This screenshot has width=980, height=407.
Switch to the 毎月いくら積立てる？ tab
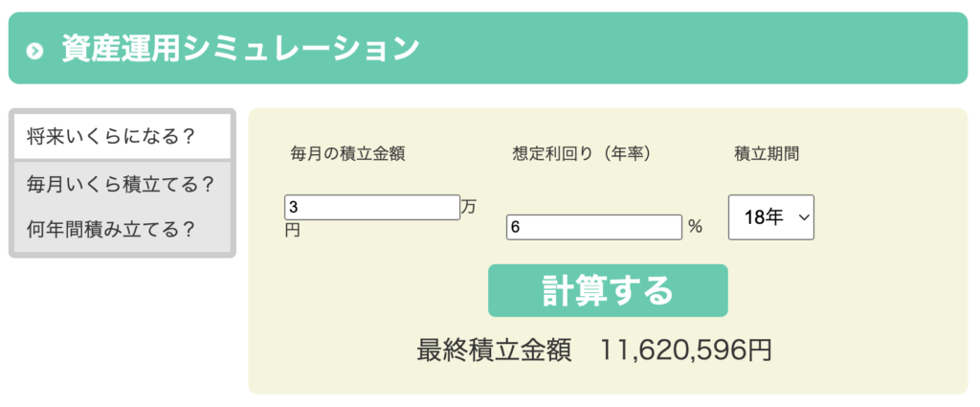point(121,184)
